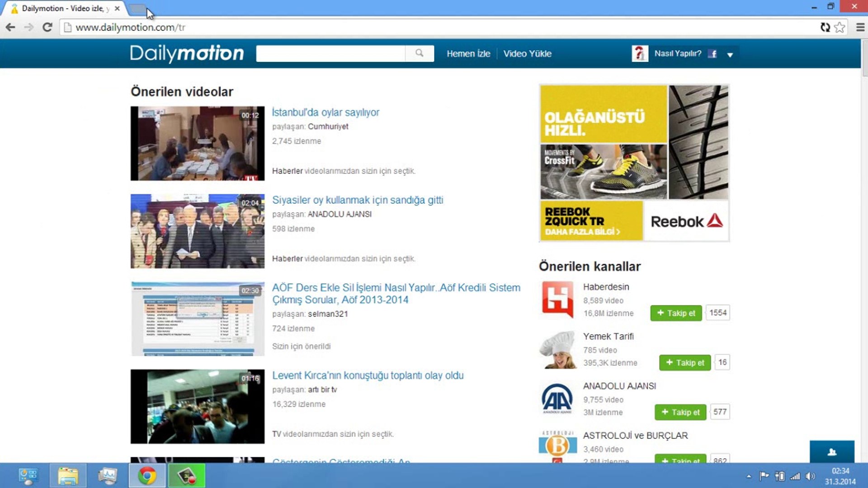
Task: Click the ANADOLU AJANSI channel logo
Action: pos(557,399)
